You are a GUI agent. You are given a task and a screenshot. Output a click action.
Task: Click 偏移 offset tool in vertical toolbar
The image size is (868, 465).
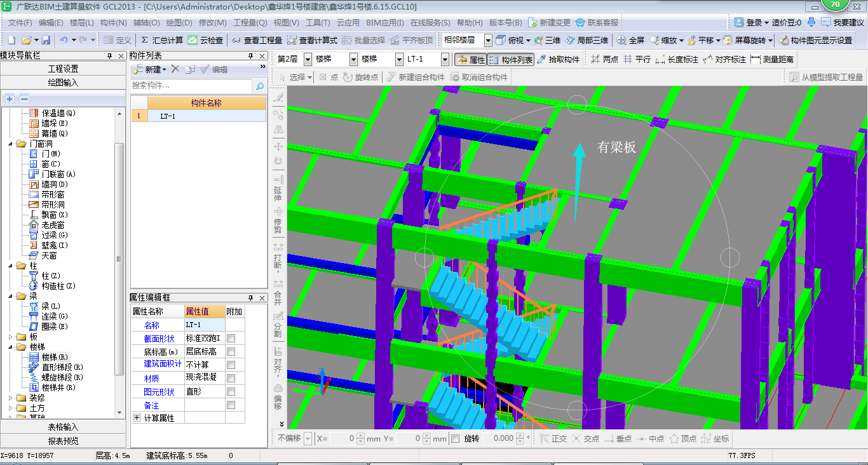click(278, 396)
